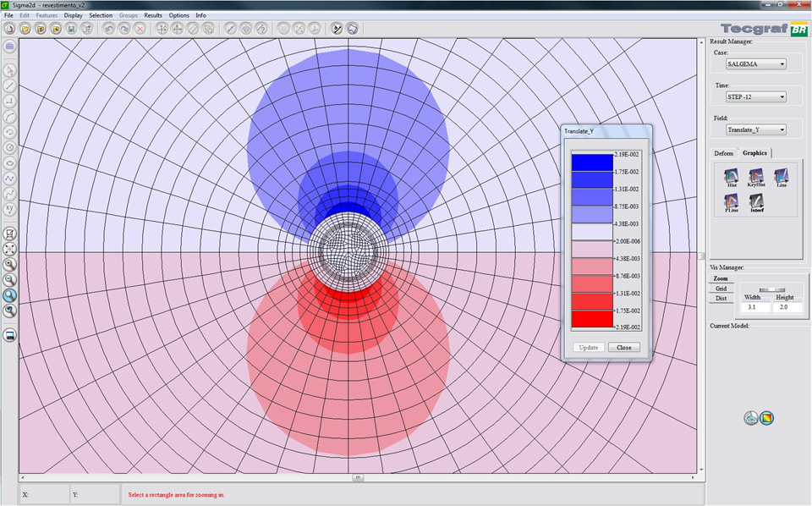Viewport: 812px width, 506px height.
Task: Open the Info menu
Action: 200,15
